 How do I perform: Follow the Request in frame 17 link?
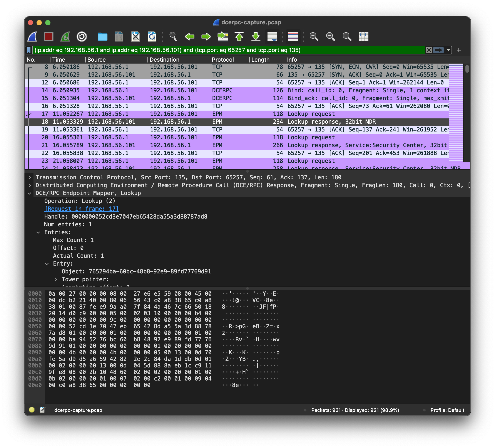point(82,209)
